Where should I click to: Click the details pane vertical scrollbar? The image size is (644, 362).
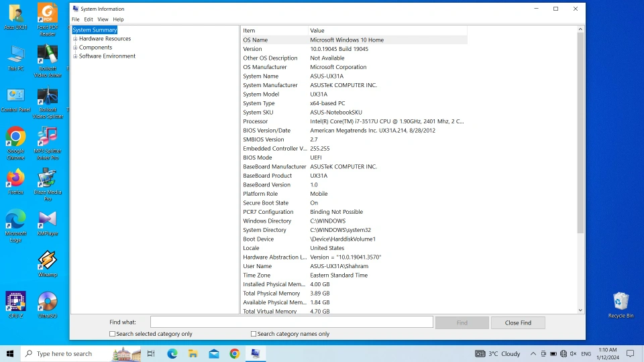(x=580, y=133)
